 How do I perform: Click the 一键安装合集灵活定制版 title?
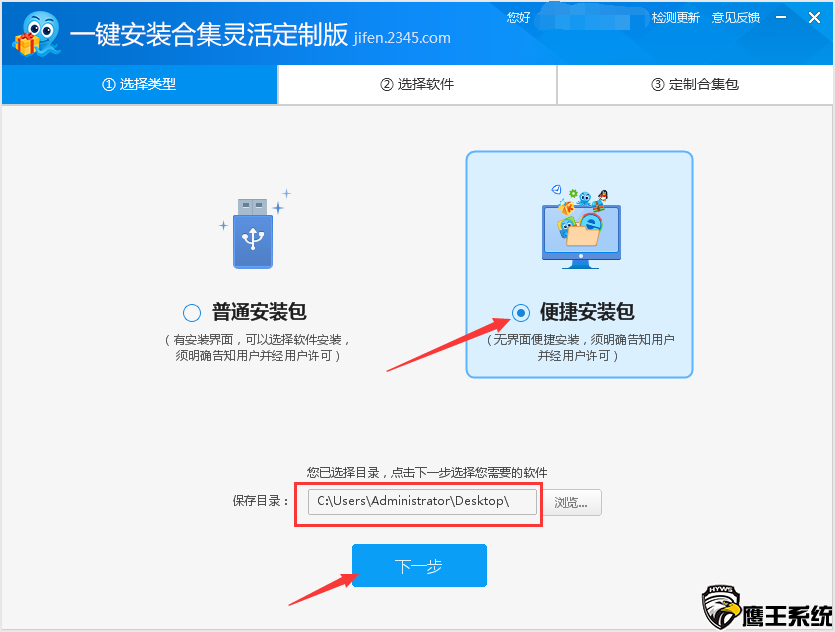(x=209, y=35)
